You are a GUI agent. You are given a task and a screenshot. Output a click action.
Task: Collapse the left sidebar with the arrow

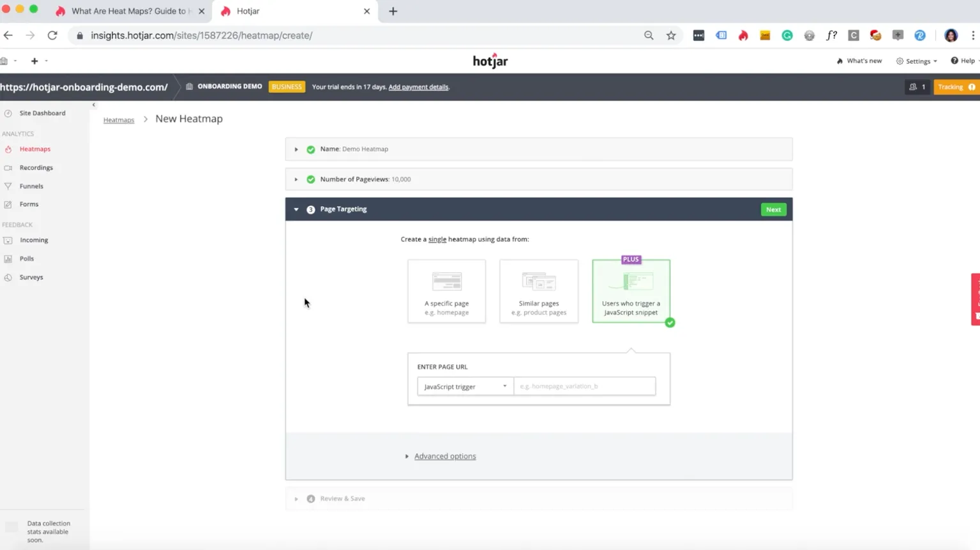(94, 105)
